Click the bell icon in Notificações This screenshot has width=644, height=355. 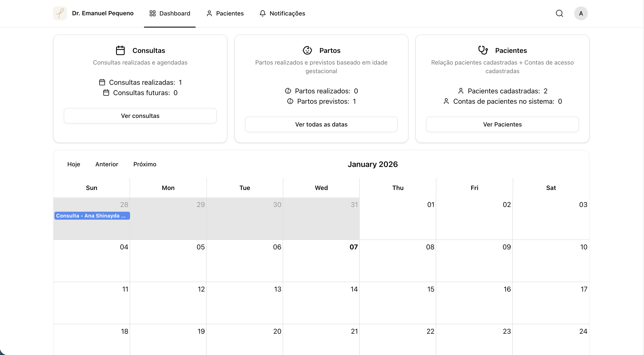coord(262,13)
